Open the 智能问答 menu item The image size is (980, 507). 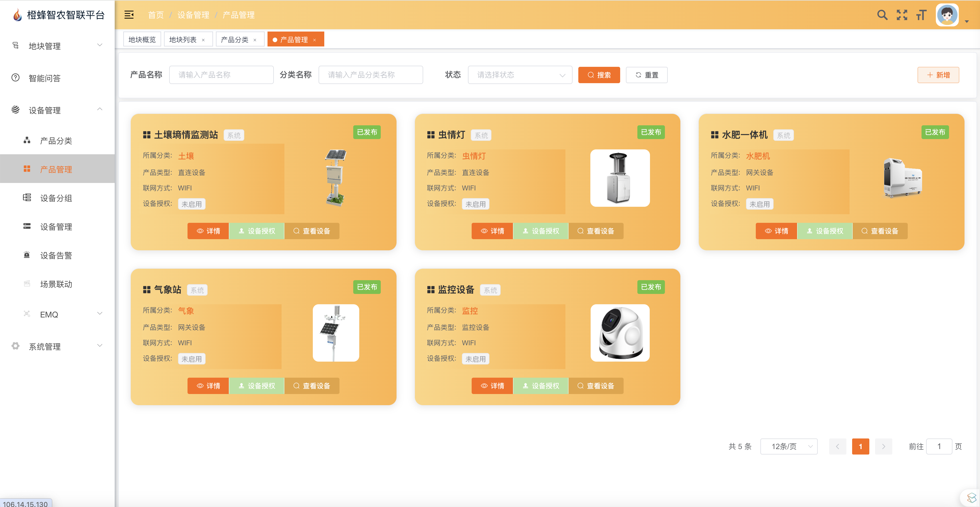click(x=57, y=78)
